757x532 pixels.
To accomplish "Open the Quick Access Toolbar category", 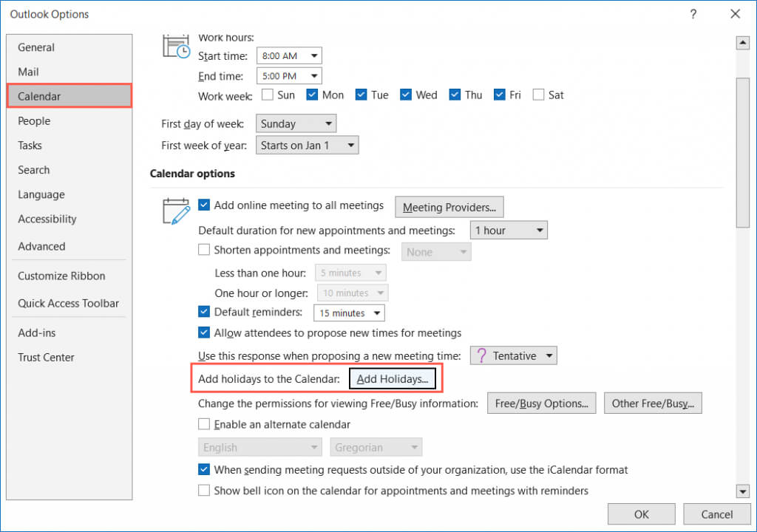I will (x=69, y=303).
